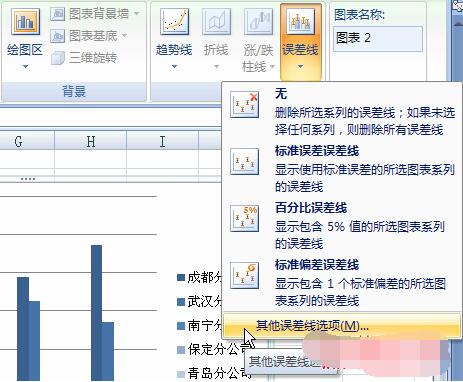
Task: Expand the 趋势线 dropdown arrow
Action: pos(174,67)
